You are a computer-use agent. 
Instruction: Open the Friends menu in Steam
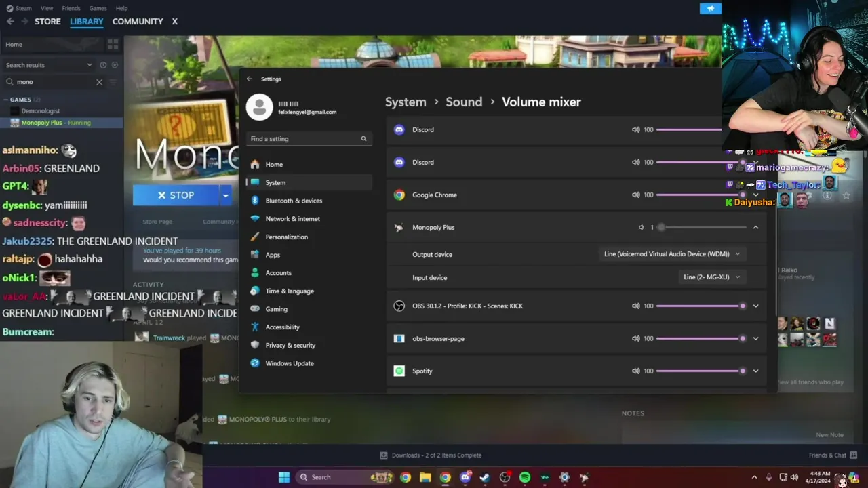71,8
